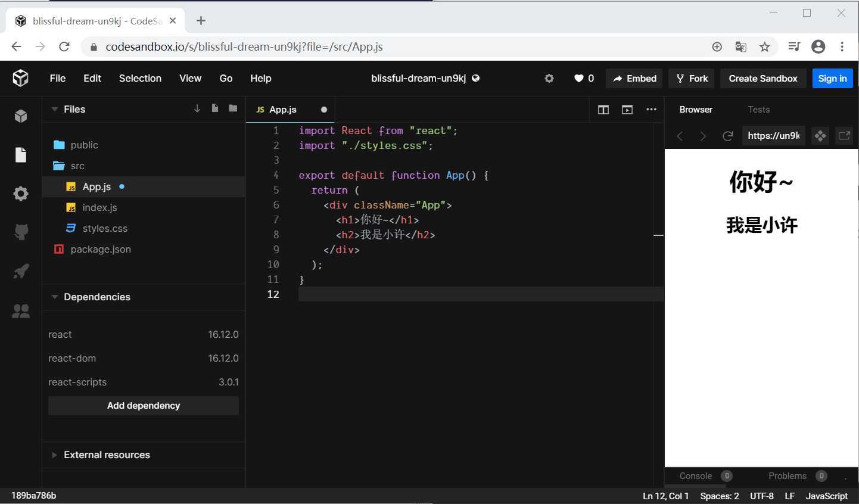Open the Console panel

696,476
